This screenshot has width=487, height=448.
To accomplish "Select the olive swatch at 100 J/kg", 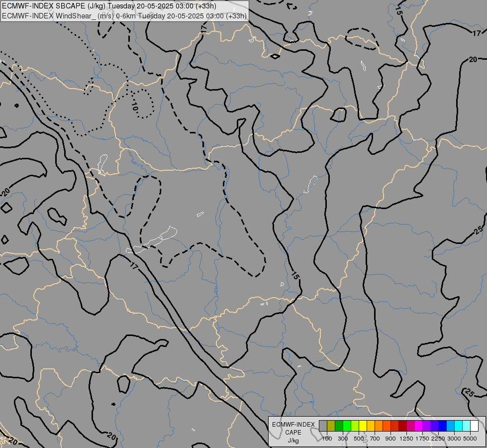I will click(x=331, y=426).
